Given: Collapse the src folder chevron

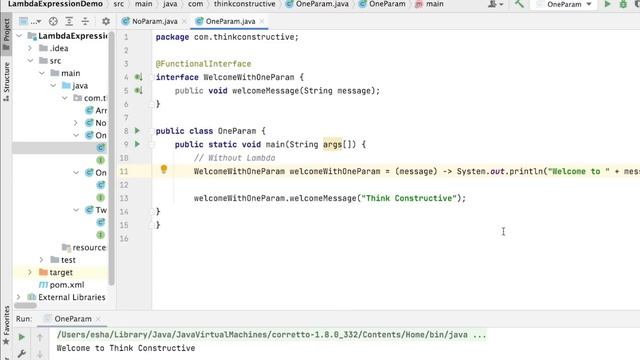Looking at the screenshot, I should (x=30, y=61).
